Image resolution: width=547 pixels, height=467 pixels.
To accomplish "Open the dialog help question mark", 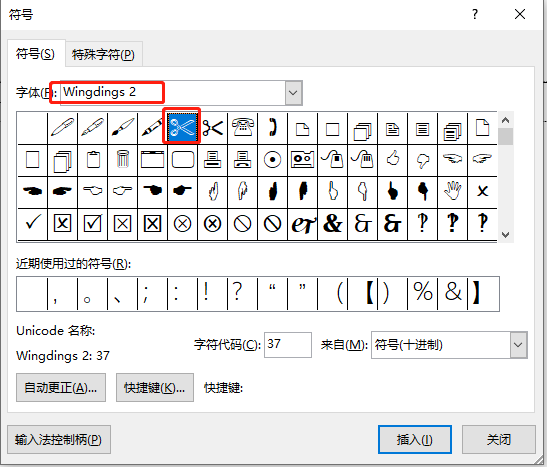I will [x=474, y=14].
